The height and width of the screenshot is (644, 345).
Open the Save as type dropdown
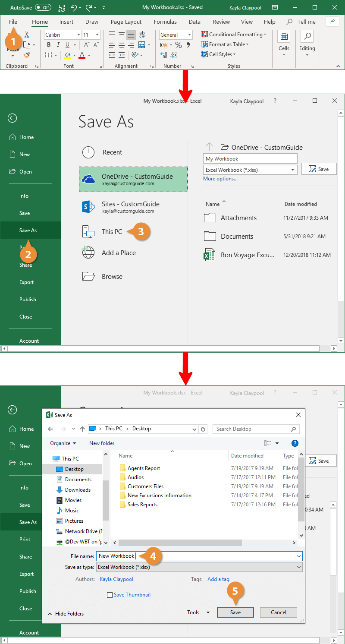(298, 567)
